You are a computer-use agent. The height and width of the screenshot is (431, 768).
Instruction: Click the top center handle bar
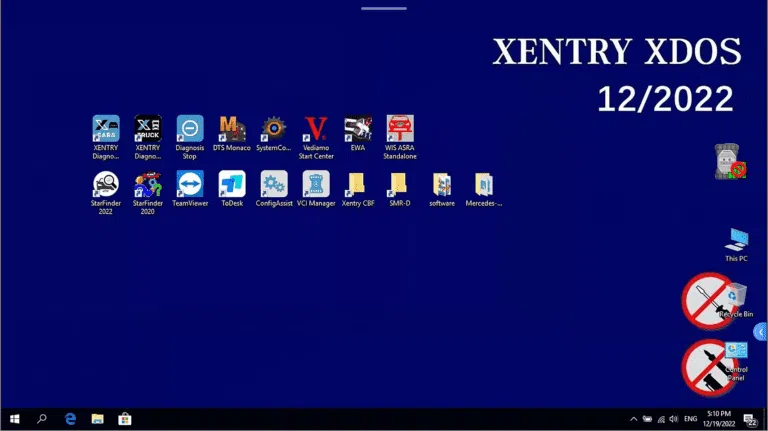(x=384, y=8)
